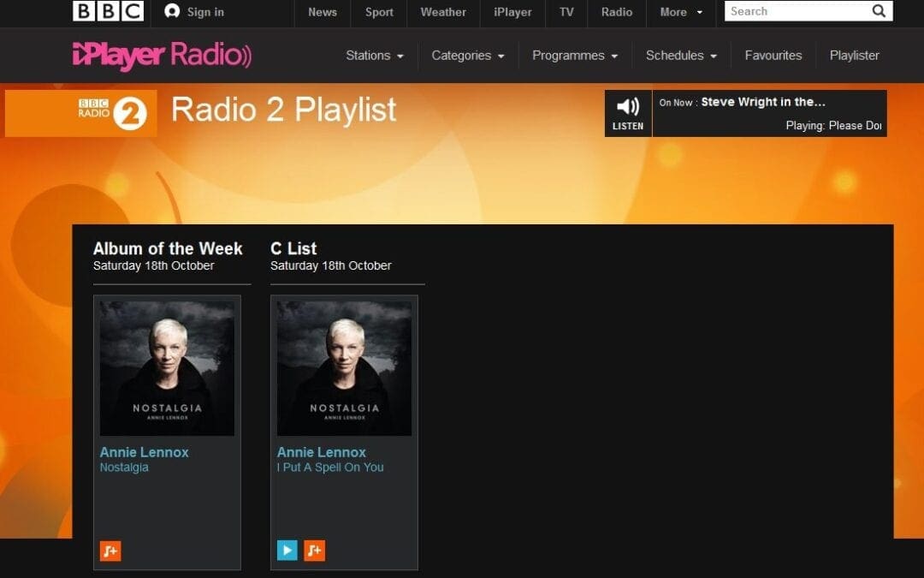Open TV in top navigation
Screen dimensions: 924x578
coord(566,12)
